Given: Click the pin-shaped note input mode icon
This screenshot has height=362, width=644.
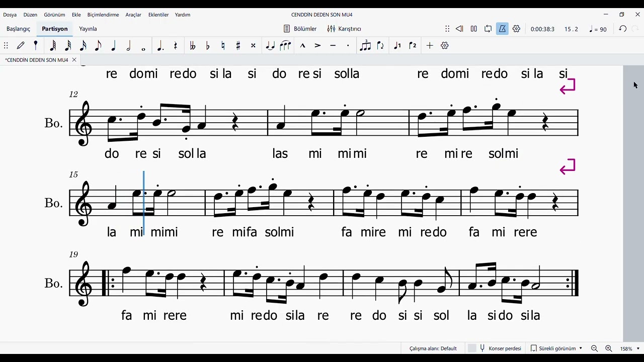Looking at the screenshot, I should pos(36,45).
